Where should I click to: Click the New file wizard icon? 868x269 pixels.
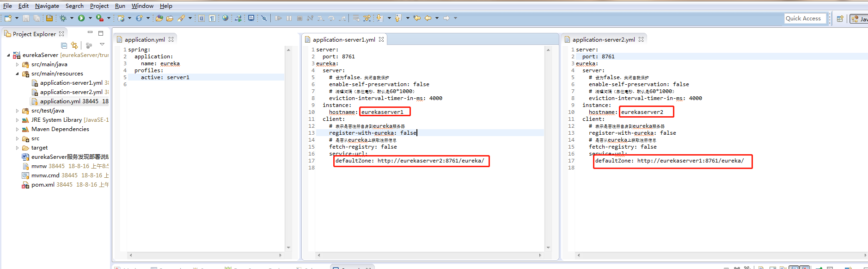(x=8, y=18)
